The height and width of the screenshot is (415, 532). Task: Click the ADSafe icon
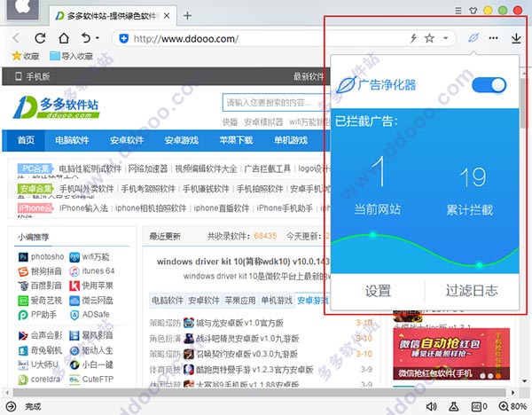click(x=74, y=315)
